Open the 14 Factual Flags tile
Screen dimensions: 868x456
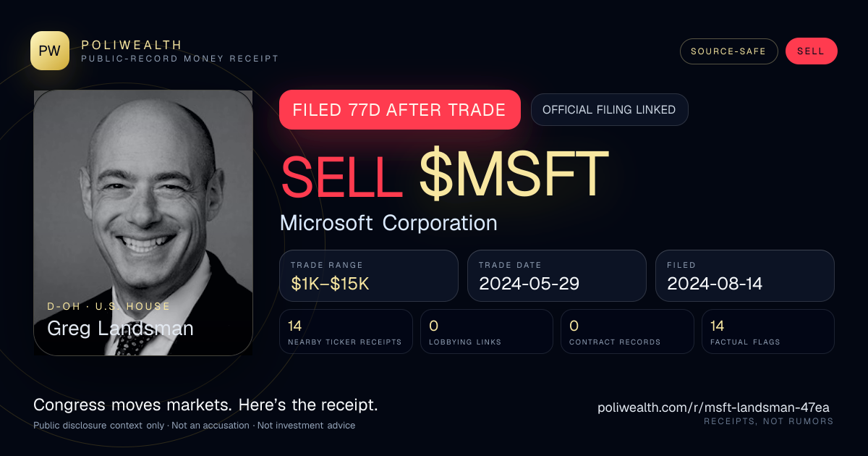(x=768, y=332)
